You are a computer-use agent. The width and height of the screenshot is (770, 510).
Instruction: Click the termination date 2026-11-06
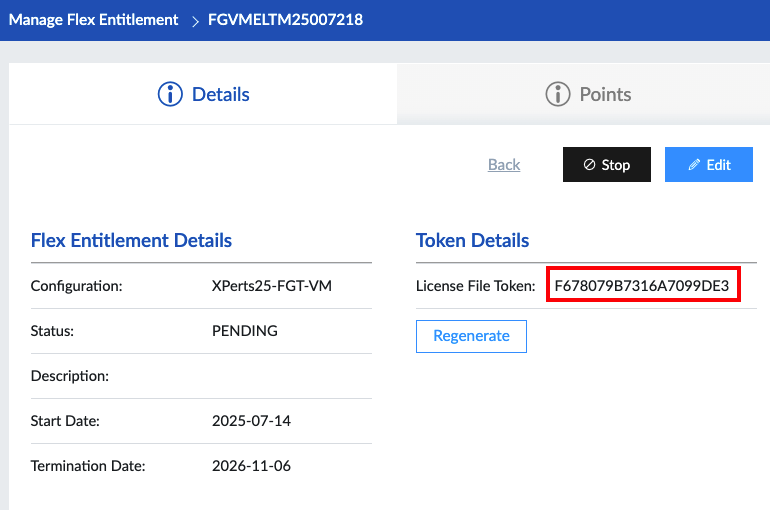251,466
